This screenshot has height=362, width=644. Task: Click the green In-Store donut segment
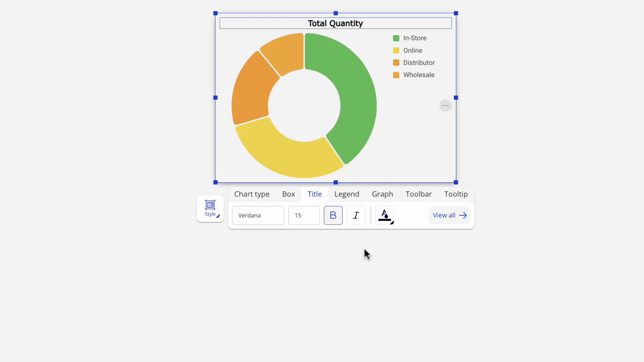[x=357, y=101]
